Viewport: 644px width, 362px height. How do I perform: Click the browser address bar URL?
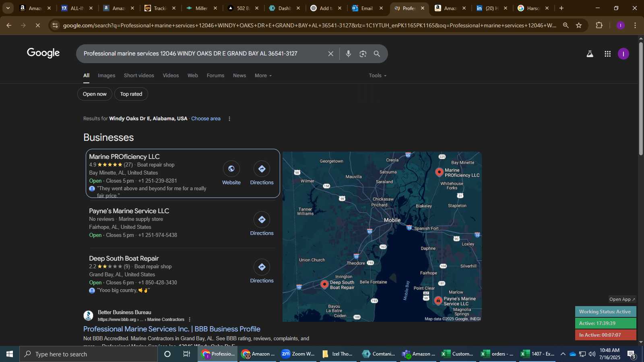click(x=310, y=25)
